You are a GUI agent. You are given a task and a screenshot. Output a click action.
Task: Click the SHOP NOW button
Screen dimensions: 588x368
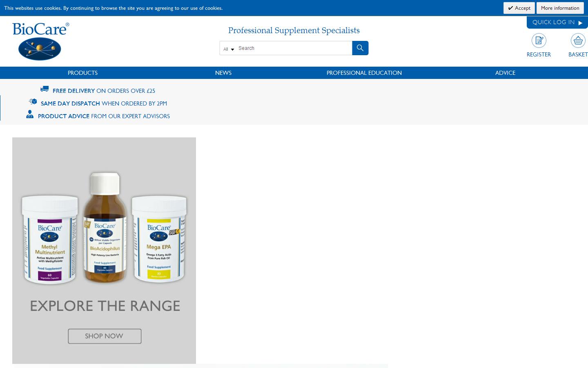click(104, 336)
